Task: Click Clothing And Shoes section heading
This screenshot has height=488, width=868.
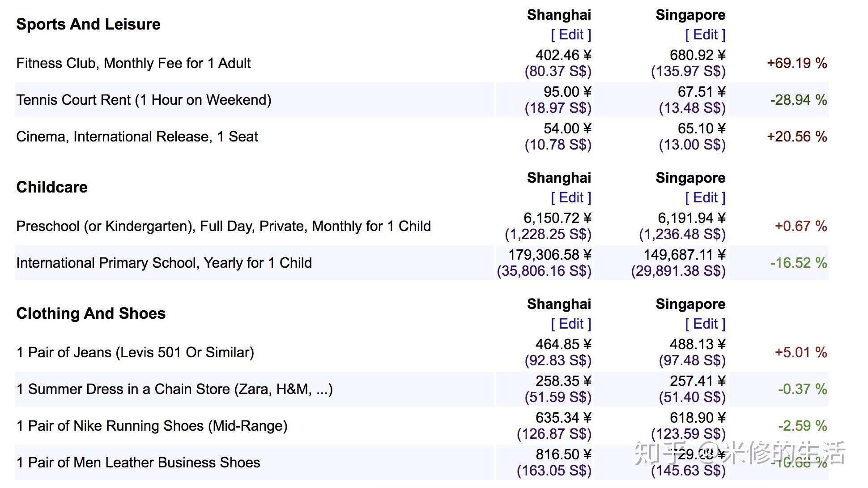Action: [91, 313]
